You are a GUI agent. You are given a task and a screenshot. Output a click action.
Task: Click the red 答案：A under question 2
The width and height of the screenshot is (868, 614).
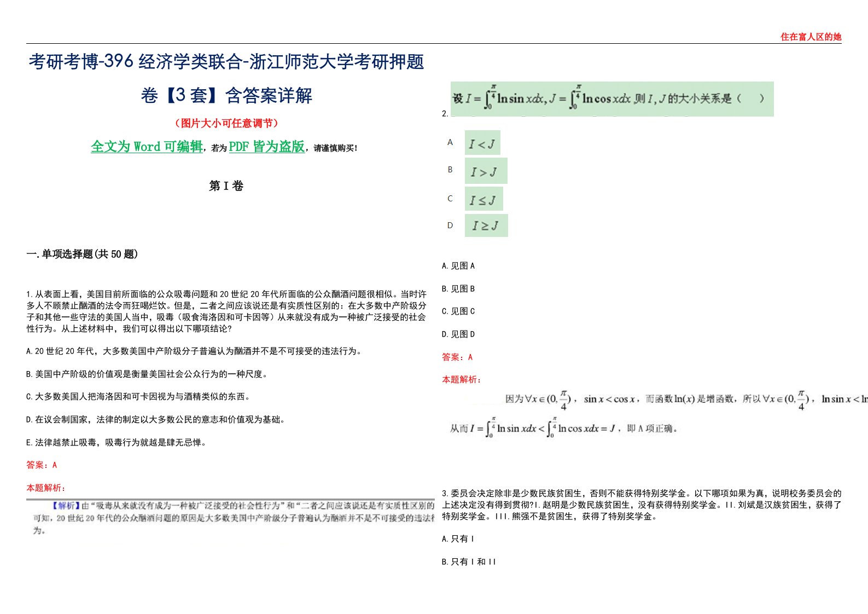457,357
